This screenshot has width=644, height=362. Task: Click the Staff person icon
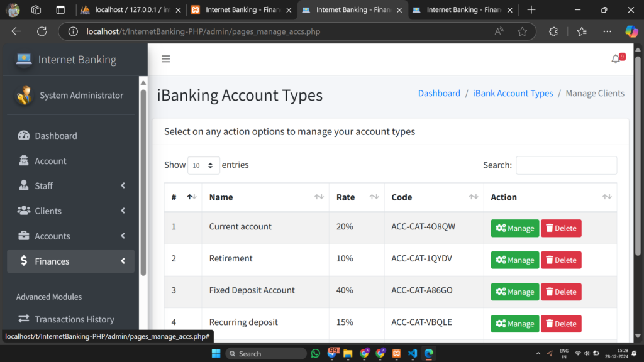tap(23, 185)
